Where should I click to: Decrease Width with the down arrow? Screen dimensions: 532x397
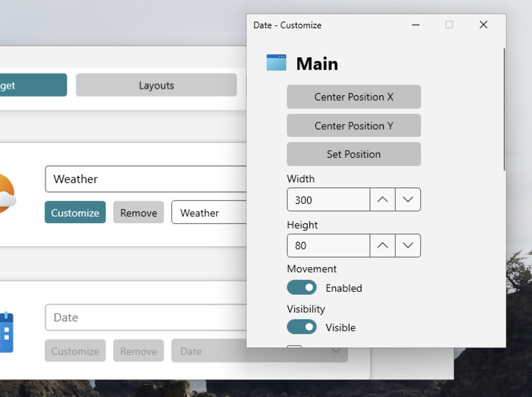pyautogui.click(x=408, y=200)
